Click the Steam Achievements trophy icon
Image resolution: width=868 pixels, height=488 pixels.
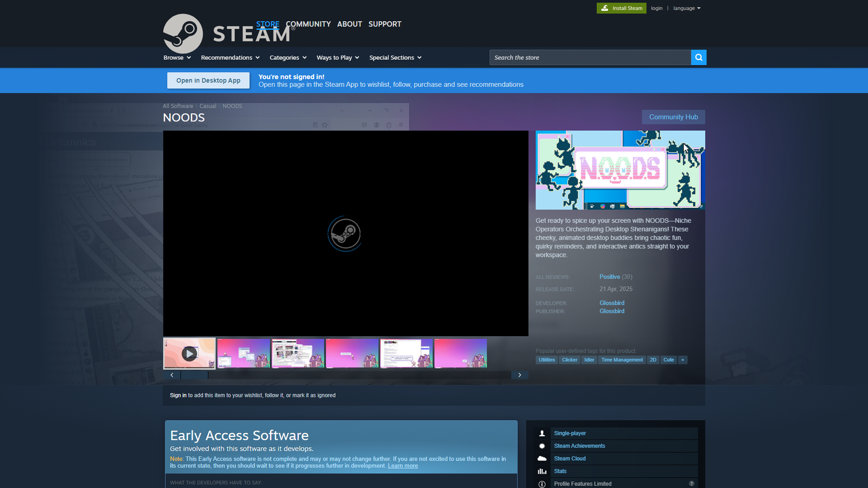pyautogui.click(x=541, y=445)
